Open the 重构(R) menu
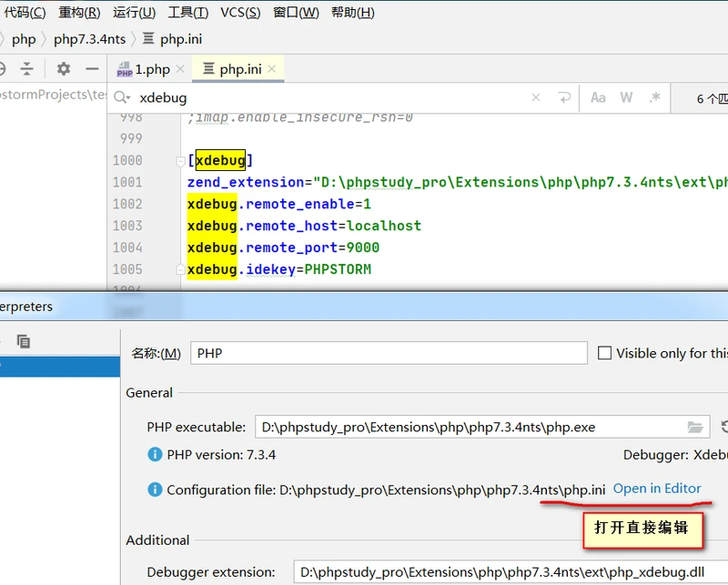 pyautogui.click(x=79, y=13)
